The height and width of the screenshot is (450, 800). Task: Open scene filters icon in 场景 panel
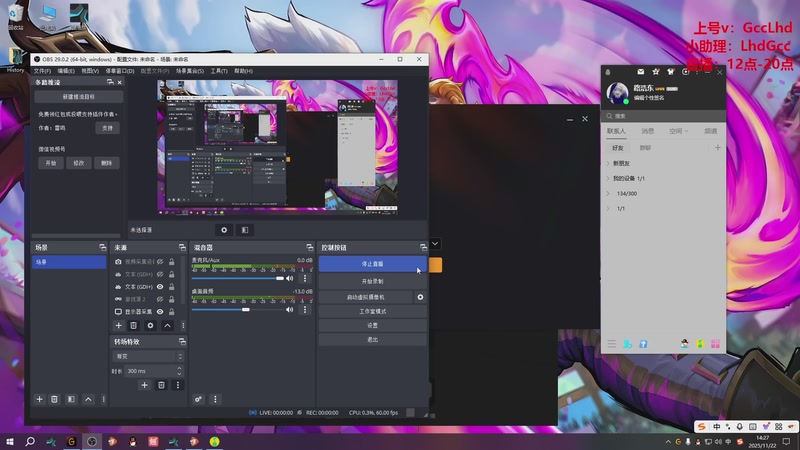71,399
